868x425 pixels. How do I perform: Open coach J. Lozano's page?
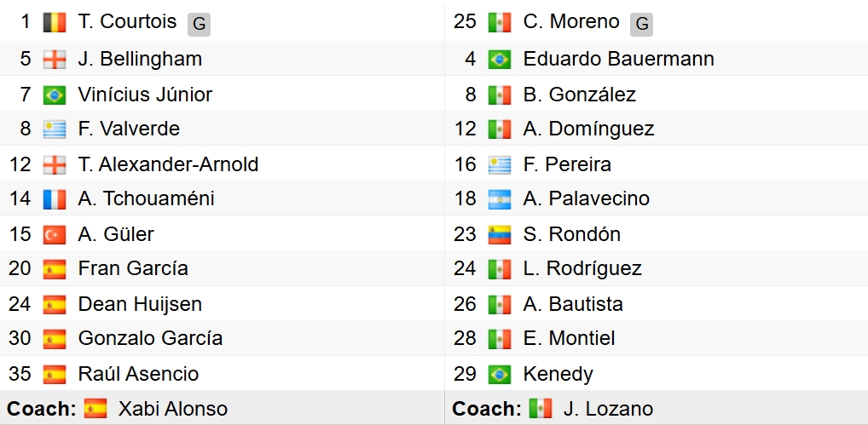pos(608,409)
